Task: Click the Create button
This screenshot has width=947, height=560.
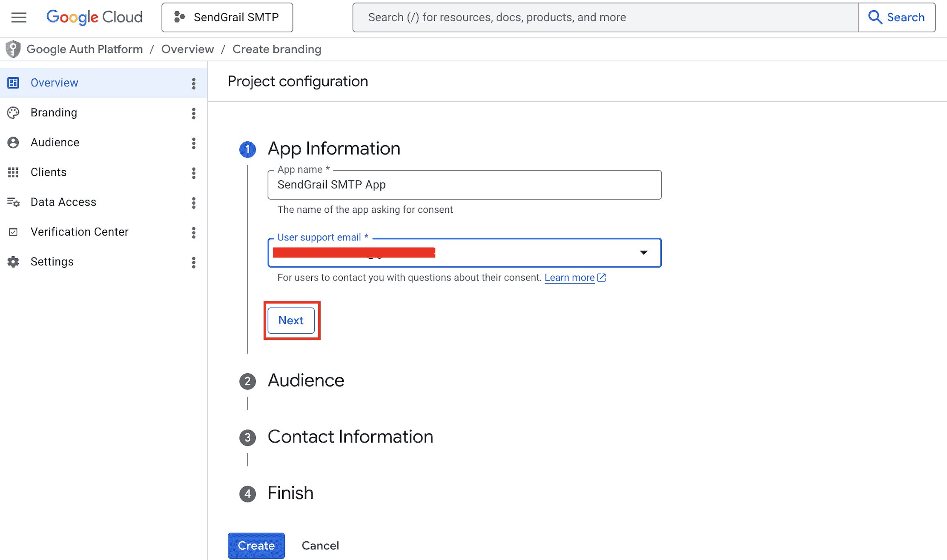Action: pos(256,546)
